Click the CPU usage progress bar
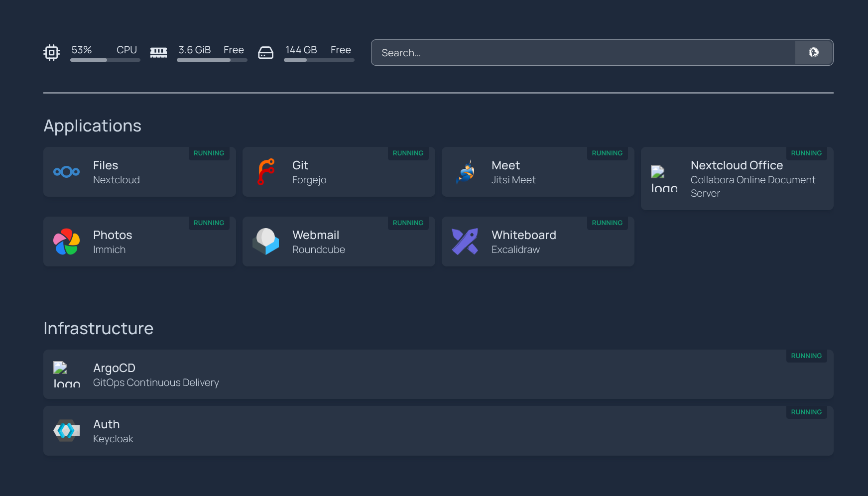868x496 pixels. [105, 60]
